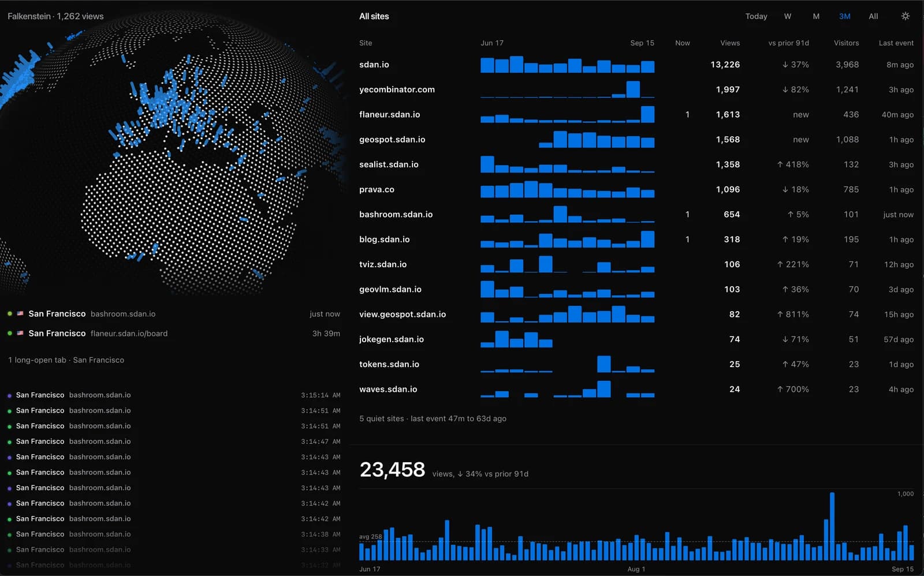Open the sealist.sdan.io site
The height and width of the screenshot is (576, 924).
[x=389, y=164]
